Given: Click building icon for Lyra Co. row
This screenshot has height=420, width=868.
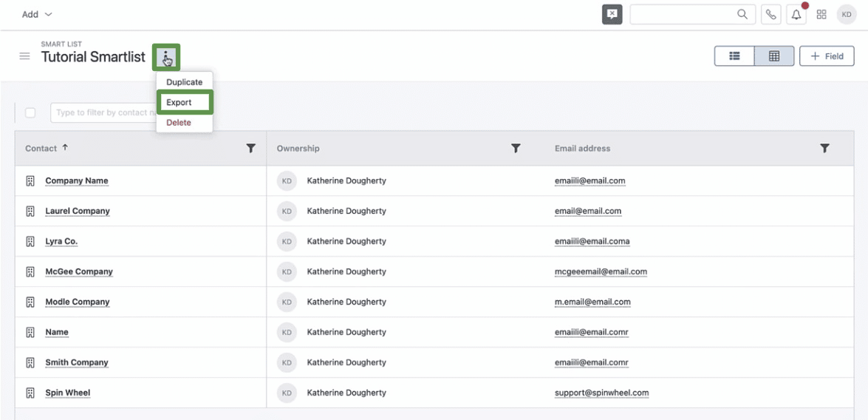Looking at the screenshot, I should pyautogui.click(x=30, y=242).
